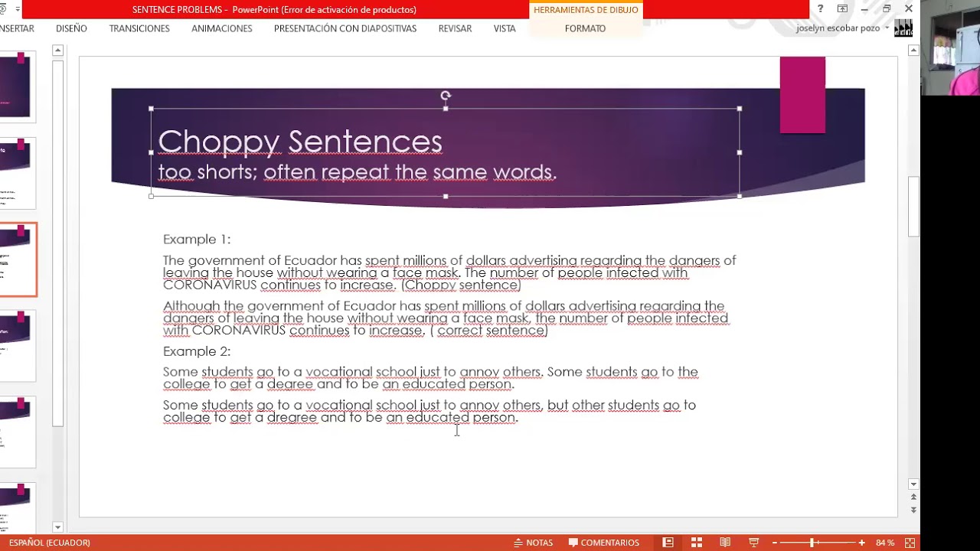Open the Revisar tab

click(x=455, y=28)
